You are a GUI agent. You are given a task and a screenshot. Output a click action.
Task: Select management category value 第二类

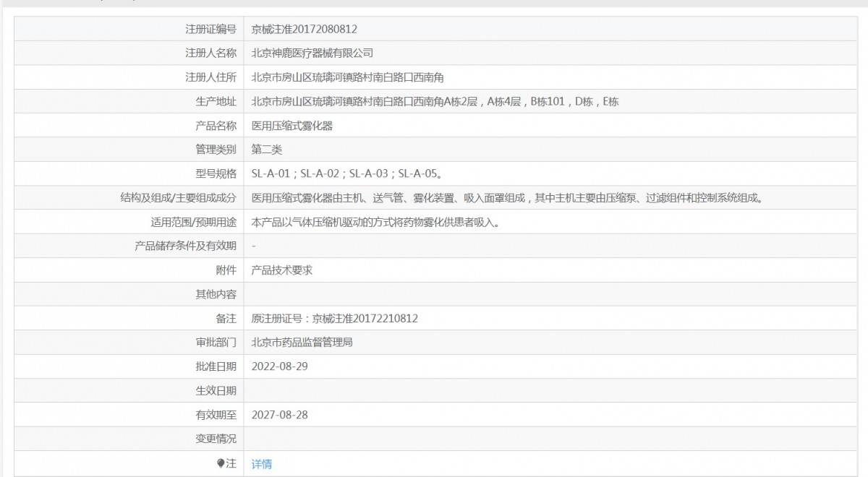click(266, 150)
